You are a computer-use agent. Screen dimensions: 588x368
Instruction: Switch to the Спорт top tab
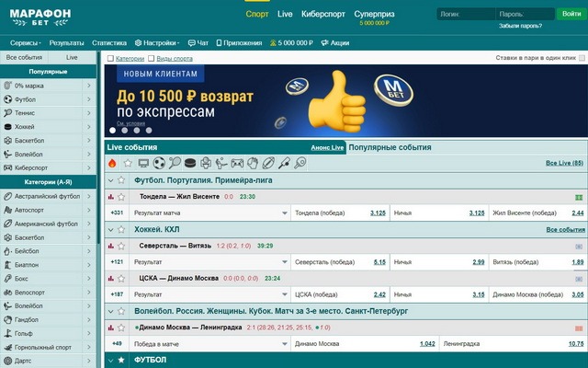(257, 15)
